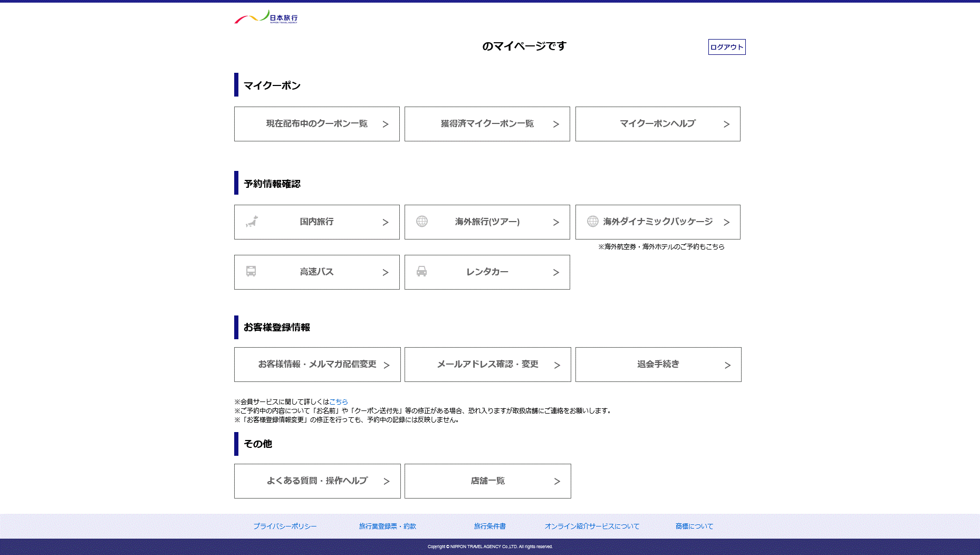Open オンライン紹介サービスについて link
The height and width of the screenshot is (555, 980).
click(592, 527)
